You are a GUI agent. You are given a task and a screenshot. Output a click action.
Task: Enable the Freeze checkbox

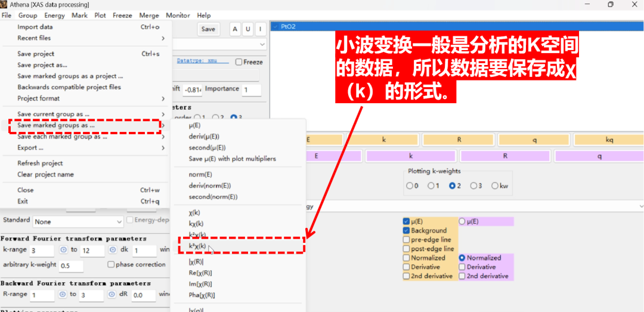coord(239,62)
